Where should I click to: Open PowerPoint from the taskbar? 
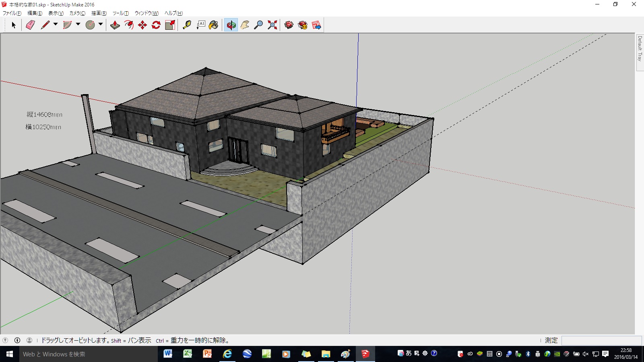coord(207,354)
